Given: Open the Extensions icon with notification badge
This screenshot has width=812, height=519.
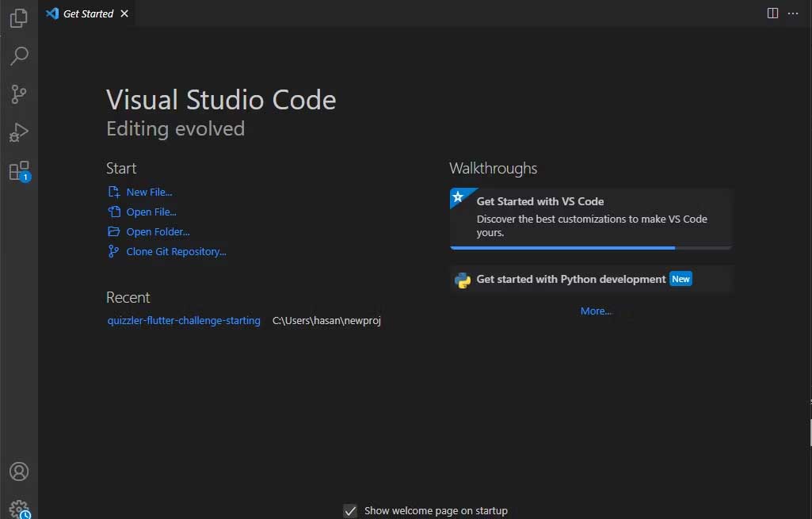Looking at the screenshot, I should [18, 170].
